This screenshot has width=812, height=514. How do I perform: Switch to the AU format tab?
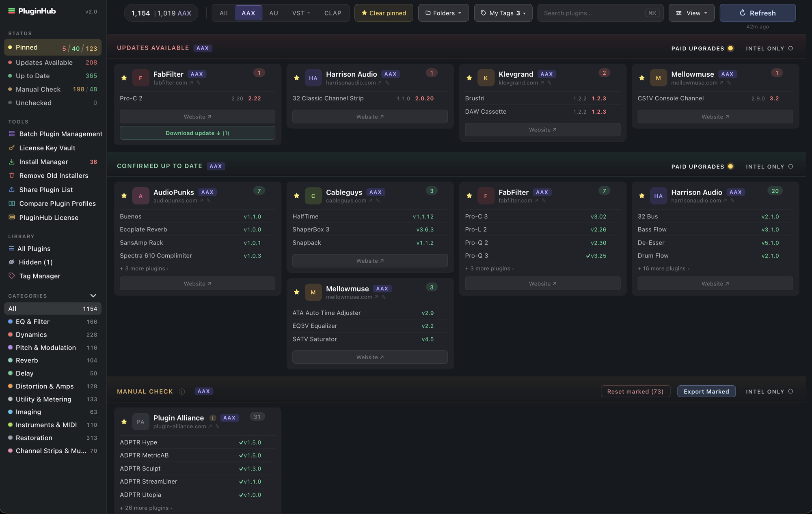coord(274,13)
